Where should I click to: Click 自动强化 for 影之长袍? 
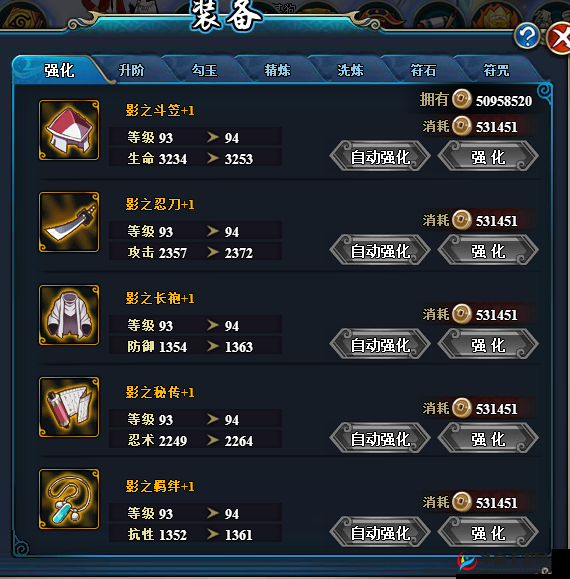click(380, 344)
